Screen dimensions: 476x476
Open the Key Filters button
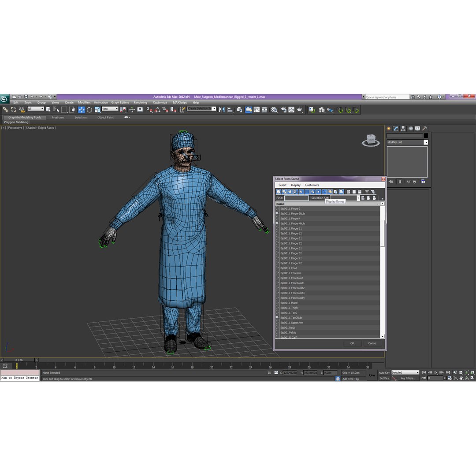pos(408,378)
